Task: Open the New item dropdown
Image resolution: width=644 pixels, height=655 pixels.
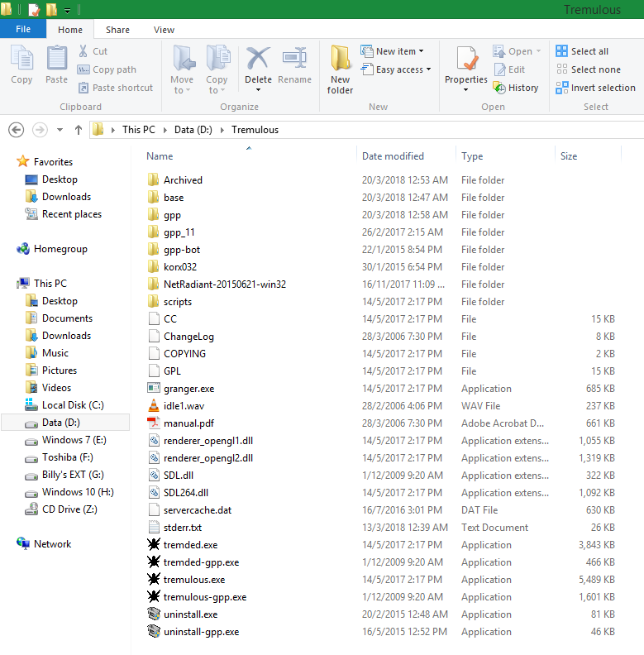Action: [393, 51]
